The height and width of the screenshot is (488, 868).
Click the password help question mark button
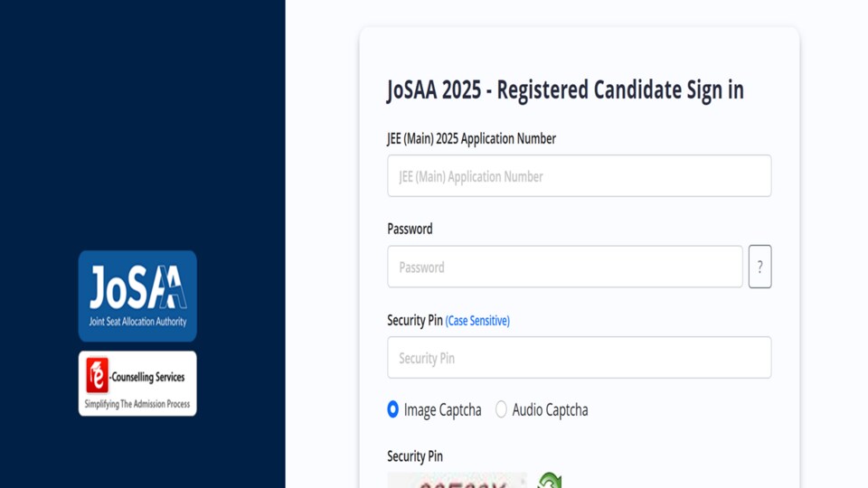759,267
